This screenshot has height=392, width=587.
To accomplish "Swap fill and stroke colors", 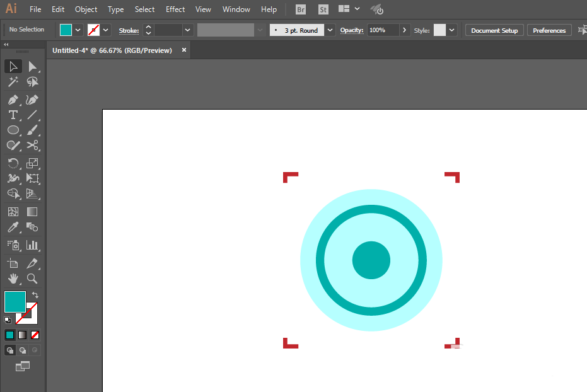I will (x=35, y=295).
